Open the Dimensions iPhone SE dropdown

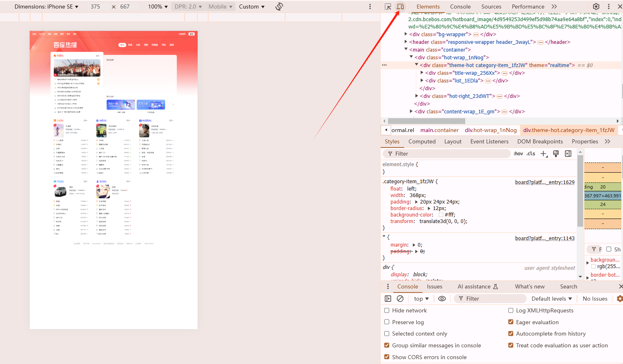[x=46, y=6]
